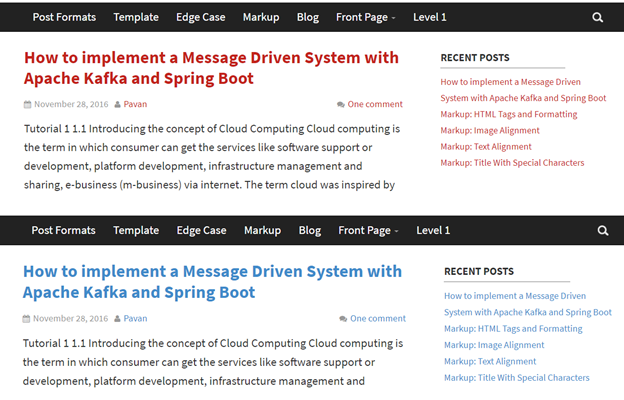Click the RECENT POSTS heading above the red links

[475, 58]
